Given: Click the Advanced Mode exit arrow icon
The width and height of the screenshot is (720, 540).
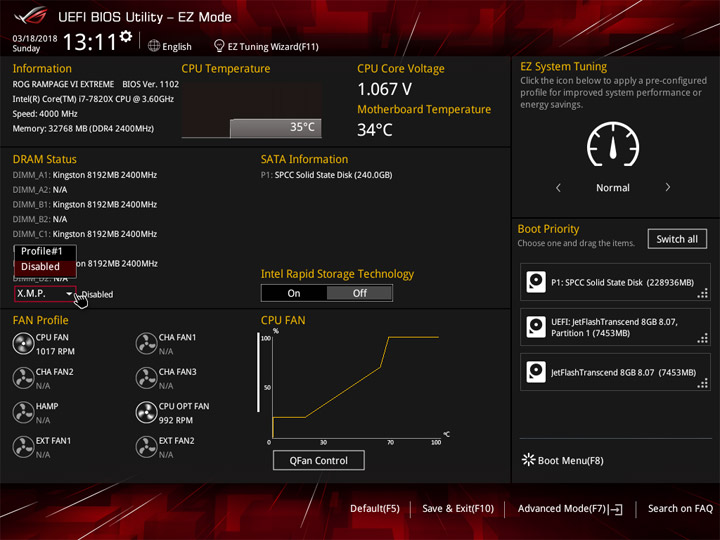Looking at the screenshot, I should point(615,509).
